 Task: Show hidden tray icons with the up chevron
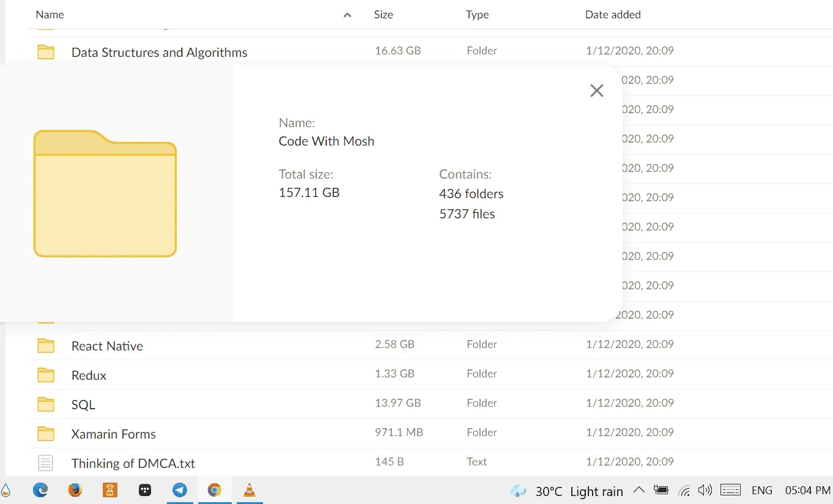639,491
